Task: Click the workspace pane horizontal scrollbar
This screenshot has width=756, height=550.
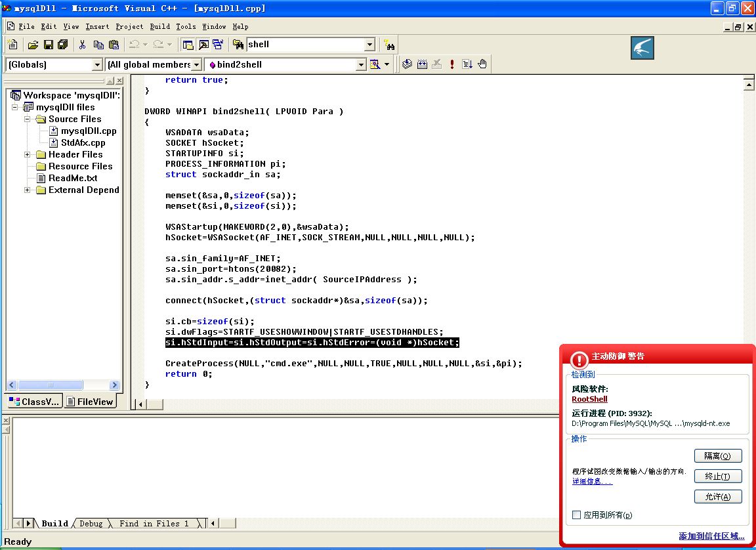Action: pos(63,385)
